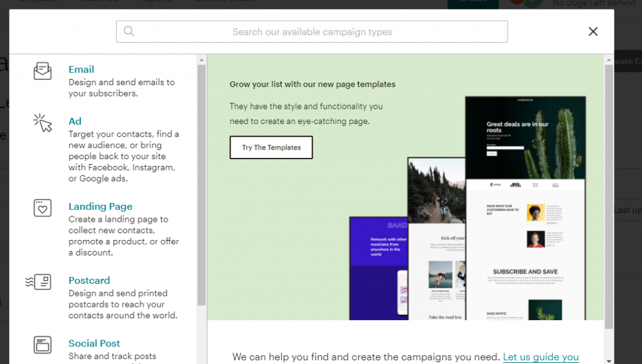Follow the 'Let us guide you' link
The height and width of the screenshot is (364, 642).
(x=540, y=356)
